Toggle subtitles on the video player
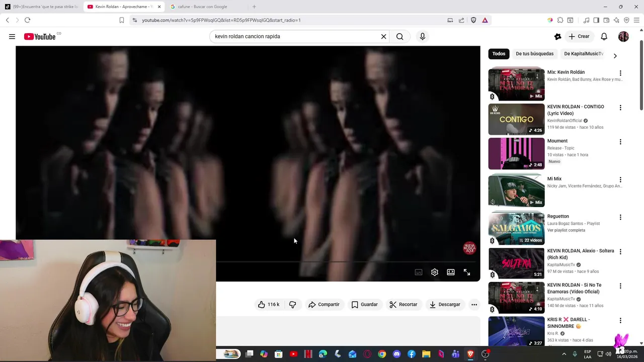 419,272
